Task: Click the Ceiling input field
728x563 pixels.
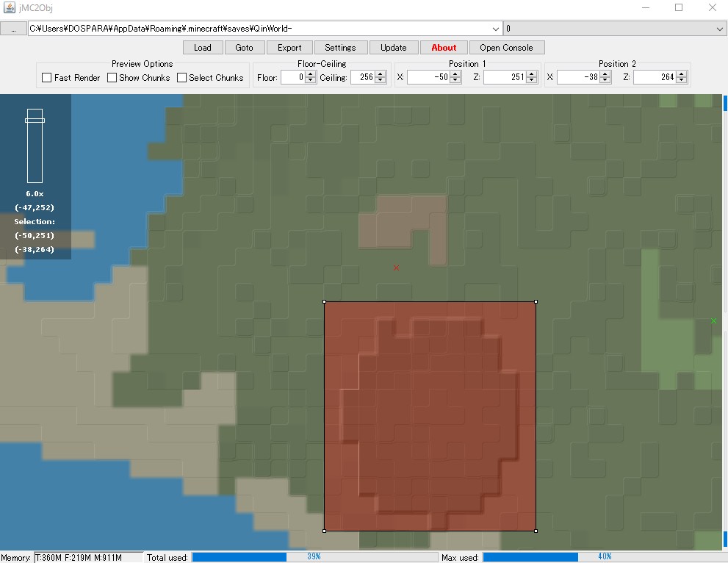Action: (363, 77)
